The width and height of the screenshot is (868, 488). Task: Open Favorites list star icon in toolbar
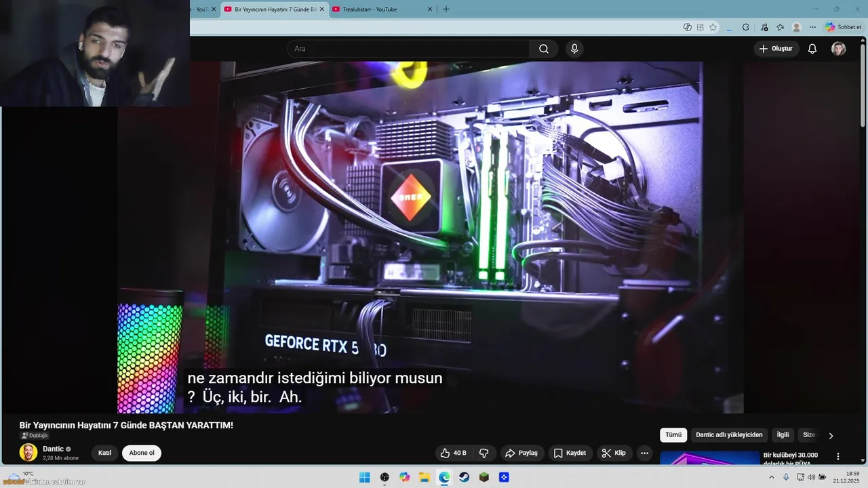[780, 27]
